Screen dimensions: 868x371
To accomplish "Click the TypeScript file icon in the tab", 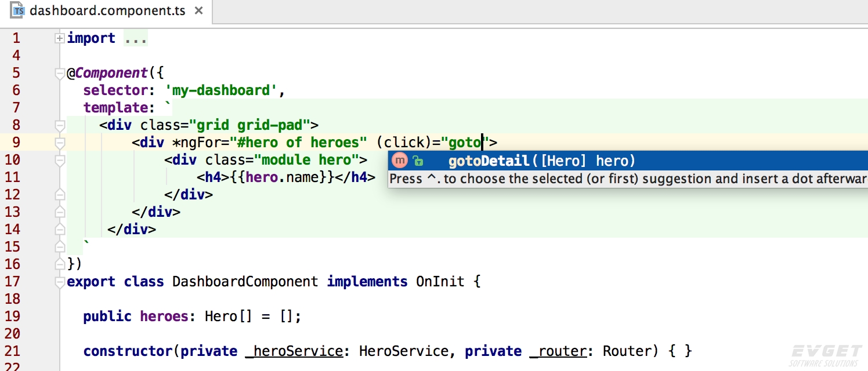I will pyautogui.click(x=19, y=10).
